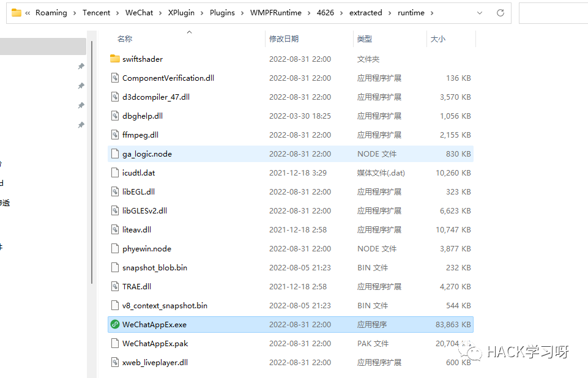The width and height of the screenshot is (588, 378).
Task: Open the chevron after WMPFRuntime in the path
Action: click(x=308, y=13)
